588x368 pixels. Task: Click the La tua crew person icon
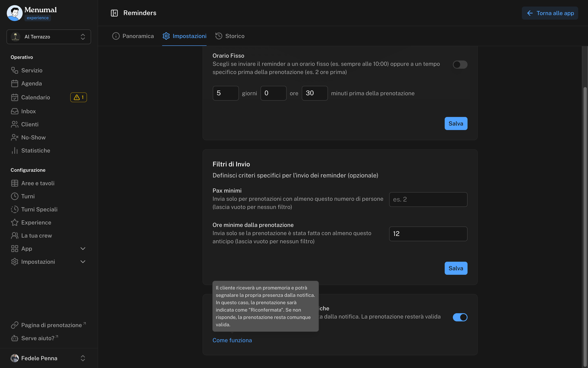point(15,235)
